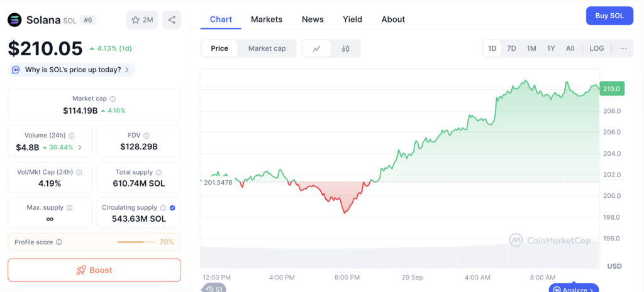
Task: Open the News tab
Action: 313,19
